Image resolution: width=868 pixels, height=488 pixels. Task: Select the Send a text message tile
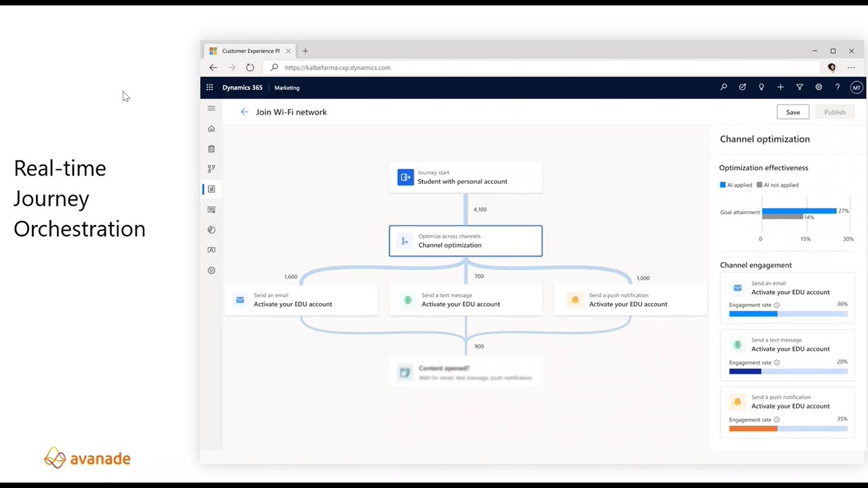466,300
